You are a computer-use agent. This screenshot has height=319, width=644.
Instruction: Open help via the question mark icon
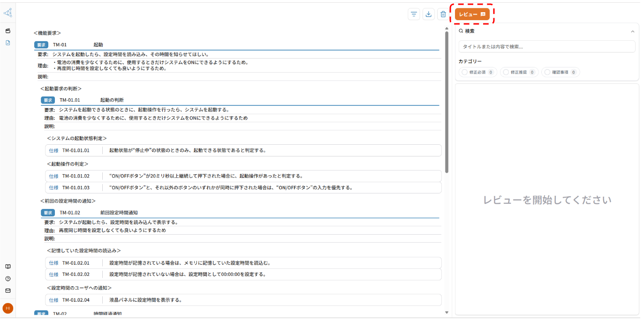[x=8, y=278]
